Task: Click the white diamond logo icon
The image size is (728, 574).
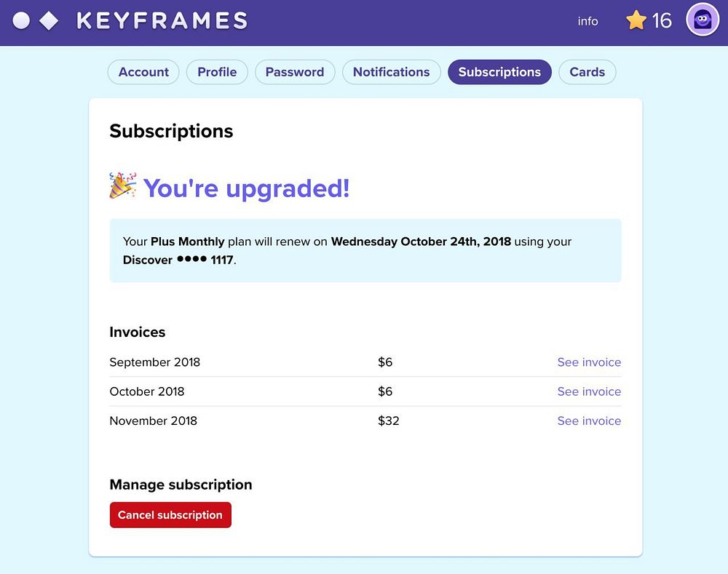Action: click(49, 20)
